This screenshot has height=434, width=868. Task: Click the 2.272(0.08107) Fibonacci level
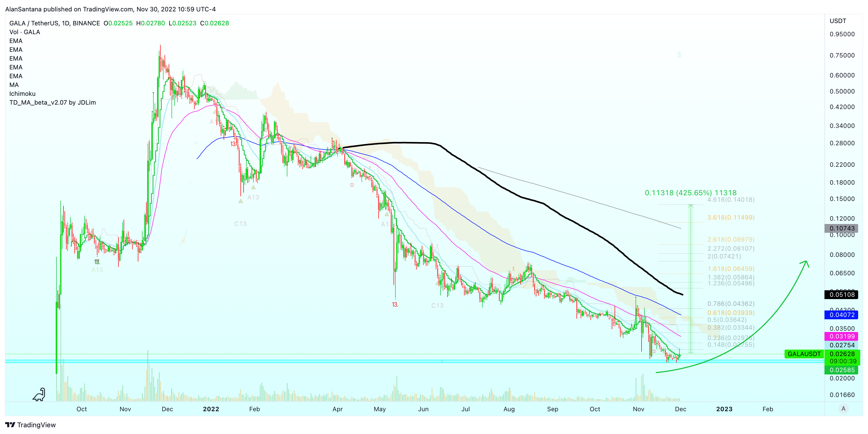tap(731, 249)
